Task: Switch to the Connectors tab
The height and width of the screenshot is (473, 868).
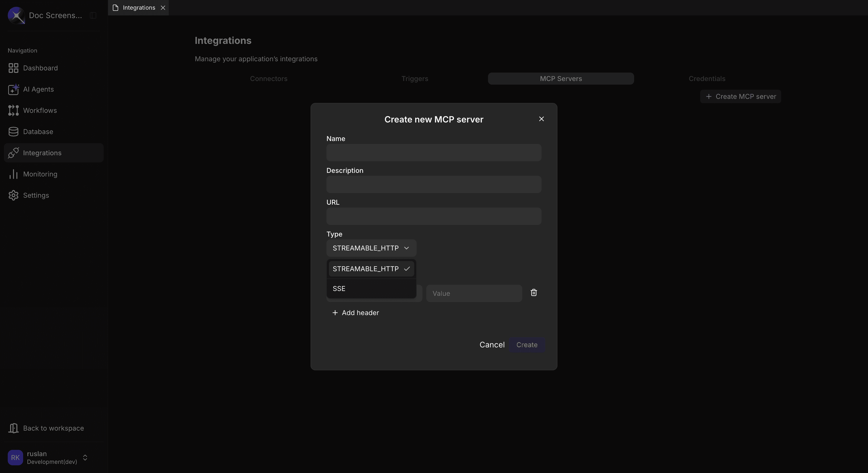Action: coord(269,79)
